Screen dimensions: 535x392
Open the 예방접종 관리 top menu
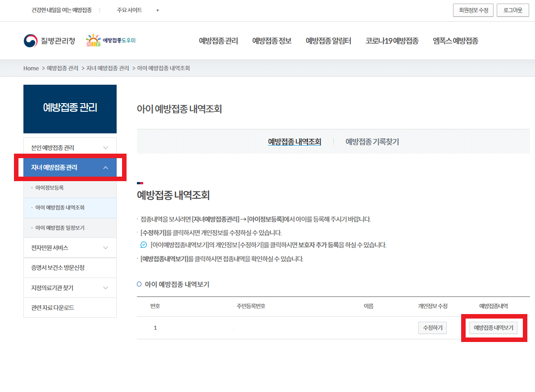click(218, 41)
